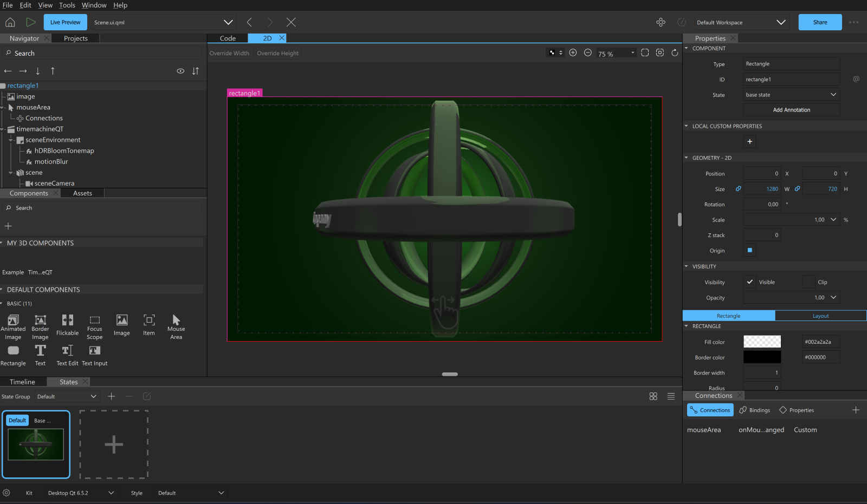
Task: Click the zoom in icon in 2D toolbar
Action: pyautogui.click(x=573, y=53)
